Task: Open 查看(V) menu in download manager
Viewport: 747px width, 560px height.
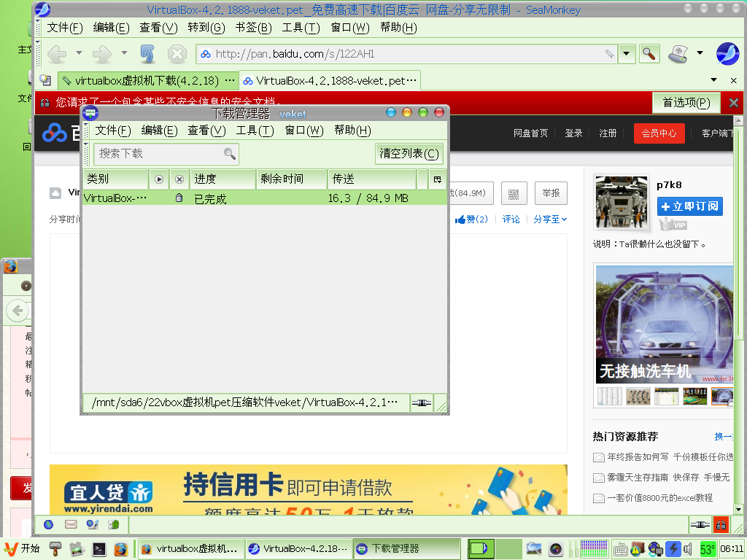Action: 206,130
